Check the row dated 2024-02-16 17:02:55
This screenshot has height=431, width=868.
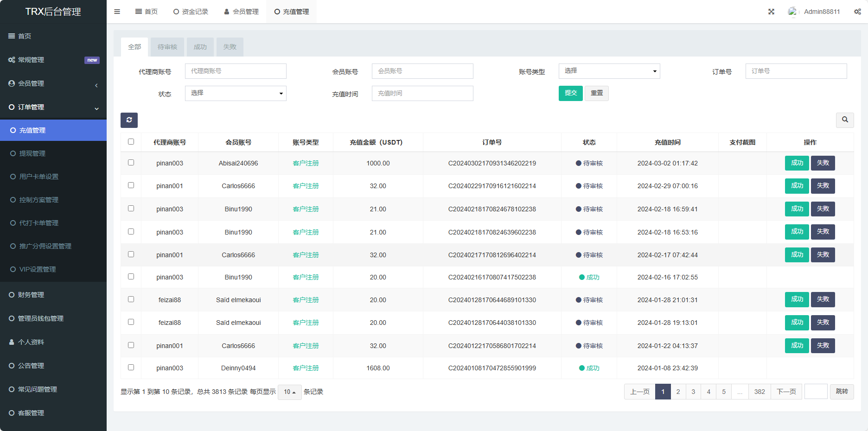click(131, 277)
